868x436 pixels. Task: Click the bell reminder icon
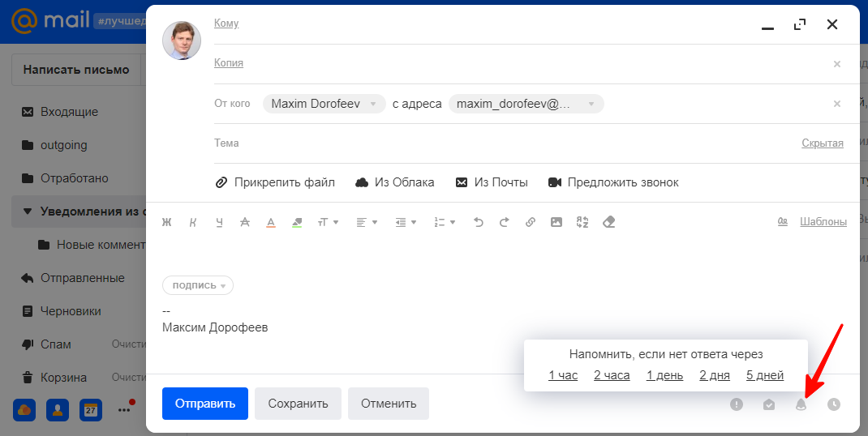tap(801, 404)
